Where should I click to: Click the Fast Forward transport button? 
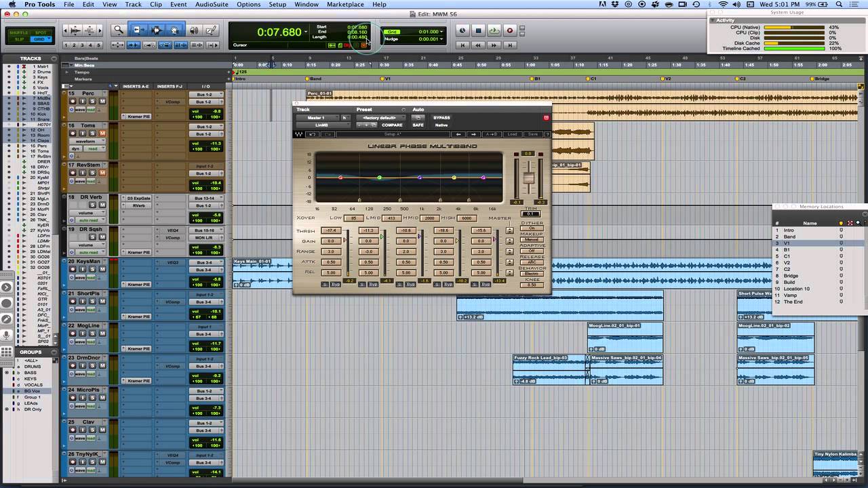click(x=494, y=45)
